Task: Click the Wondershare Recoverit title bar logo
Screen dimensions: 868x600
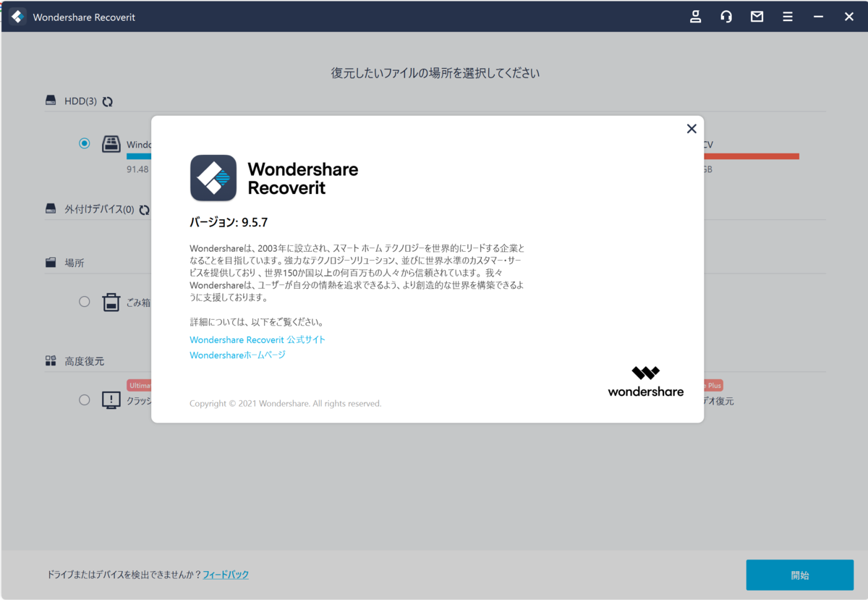Action: (x=18, y=17)
